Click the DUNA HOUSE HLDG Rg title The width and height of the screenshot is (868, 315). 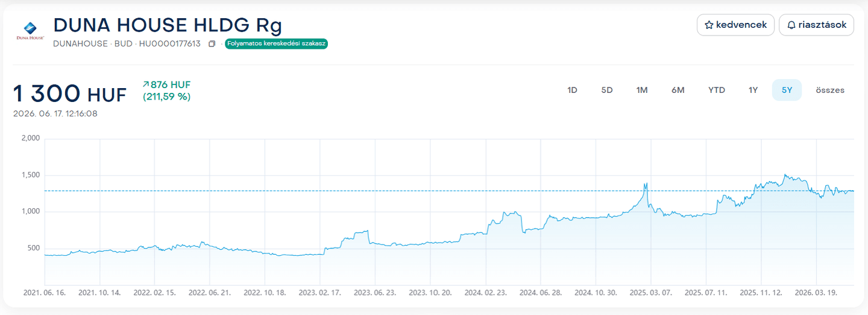(168, 25)
